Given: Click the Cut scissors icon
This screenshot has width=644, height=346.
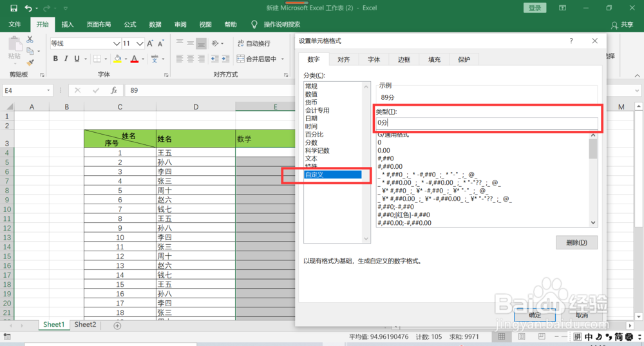Looking at the screenshot, I should 30,39.
